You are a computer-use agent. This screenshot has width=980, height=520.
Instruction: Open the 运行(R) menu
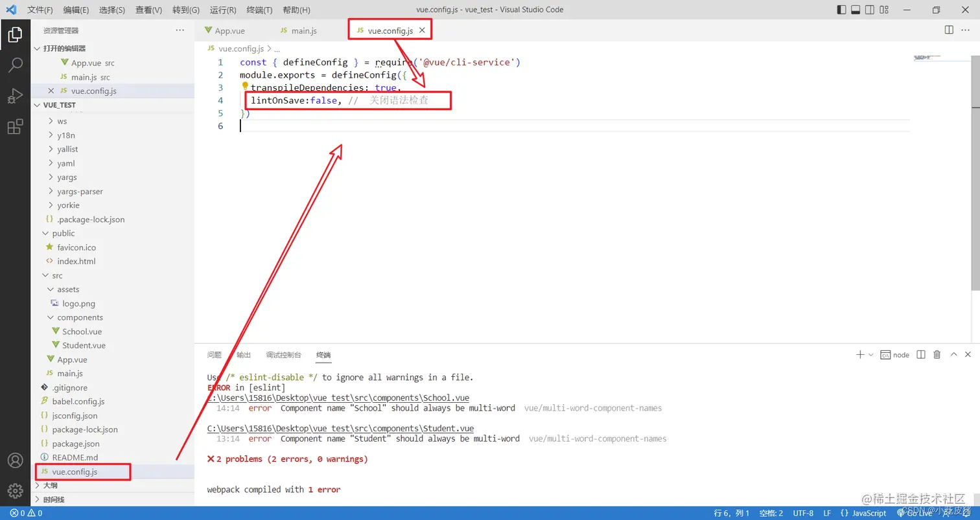[x=223, y=10]
